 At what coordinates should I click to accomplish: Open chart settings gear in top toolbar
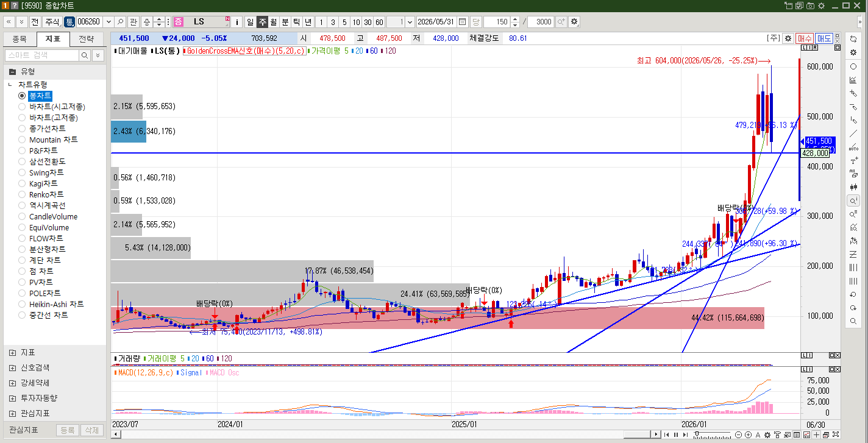click(x=574, y=22)
